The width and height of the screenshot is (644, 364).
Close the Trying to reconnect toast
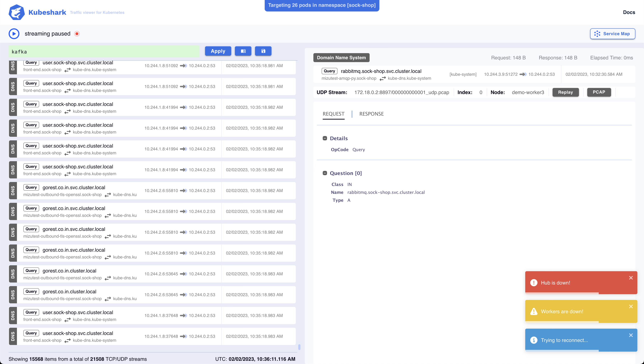coord(631,335)
